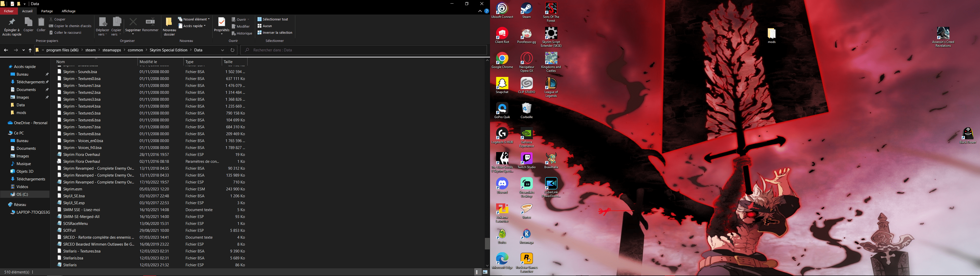Click Skyrim Special Edition breadcrumb
The height and width of the screenshot is (276, 980).
[168, 50]
